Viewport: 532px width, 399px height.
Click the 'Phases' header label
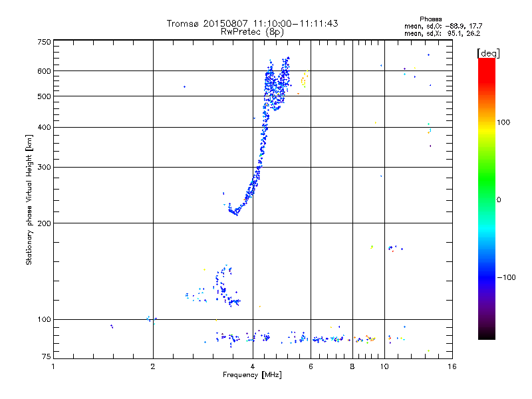430,19
